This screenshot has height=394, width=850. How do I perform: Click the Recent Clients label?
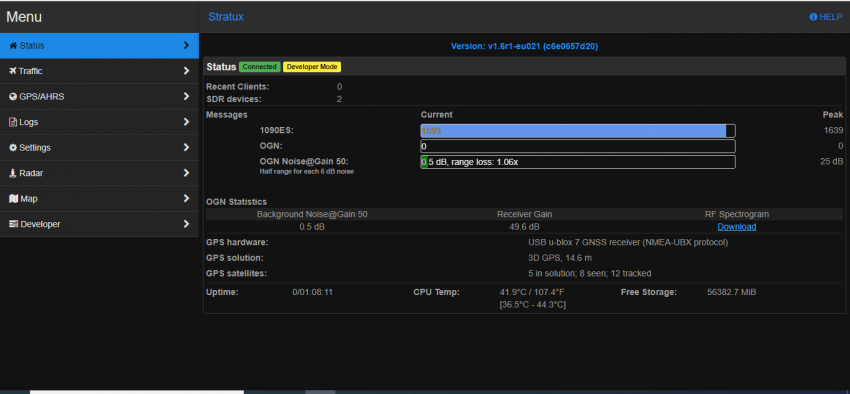237,87
